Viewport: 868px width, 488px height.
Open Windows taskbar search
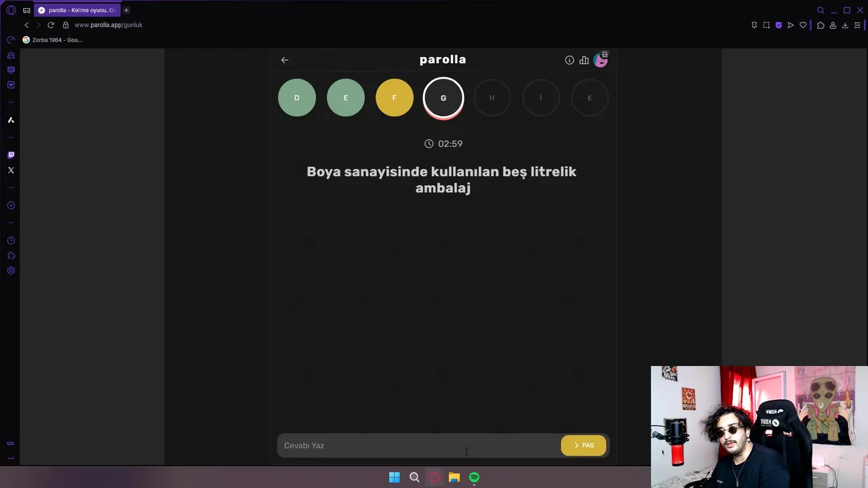pos(414,477)
